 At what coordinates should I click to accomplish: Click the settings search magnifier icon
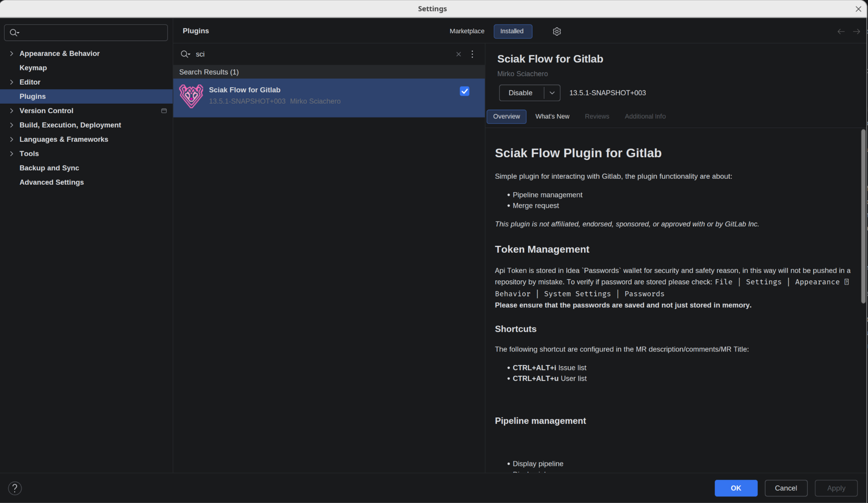click(x=14, y=33)
